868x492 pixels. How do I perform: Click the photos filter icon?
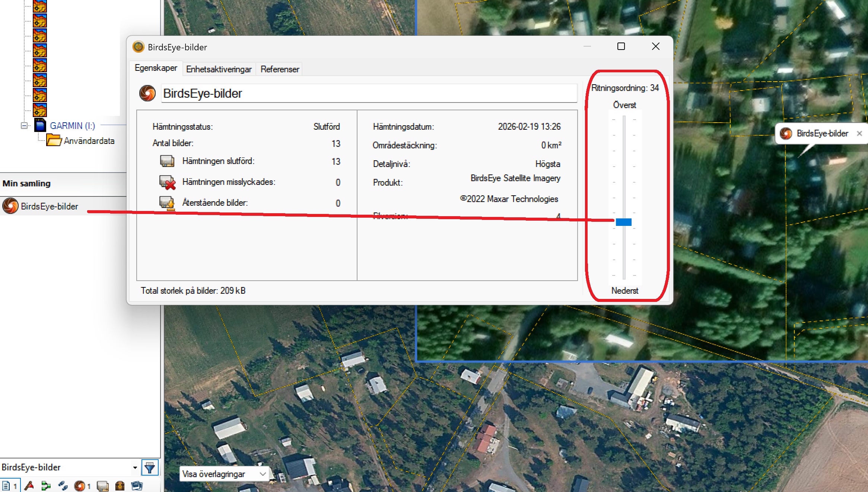click(x=137, y=486)
